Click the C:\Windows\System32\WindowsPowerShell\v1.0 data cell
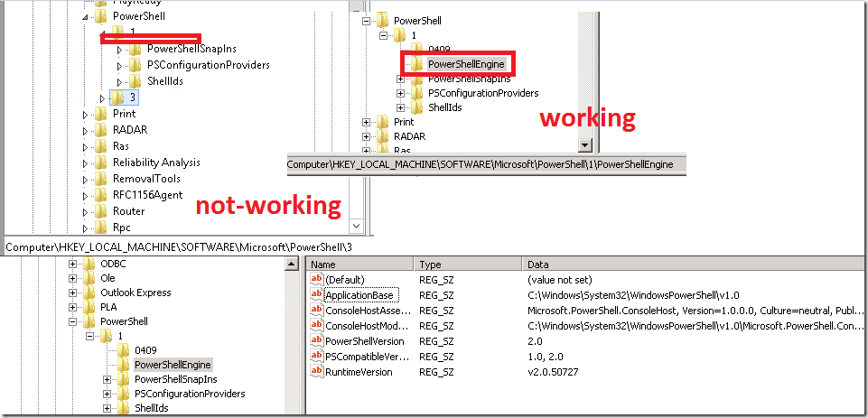868x418 pixels. (x=633, y=295)
